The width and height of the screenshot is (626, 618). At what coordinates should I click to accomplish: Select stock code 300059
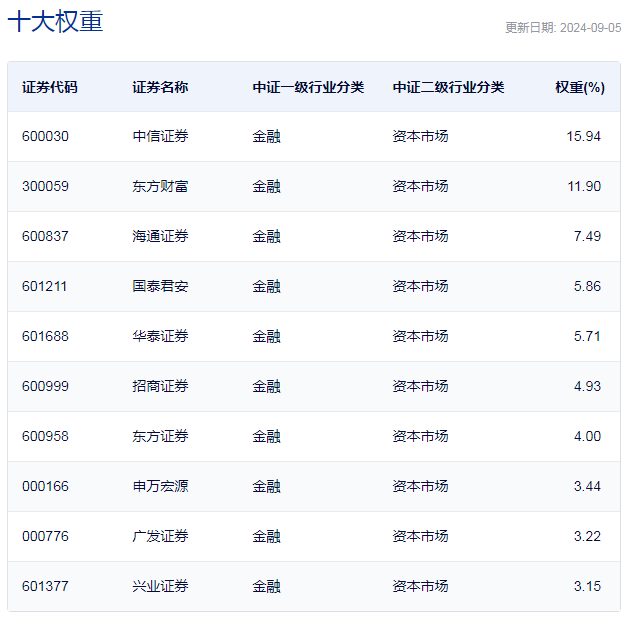click(45, 186)
